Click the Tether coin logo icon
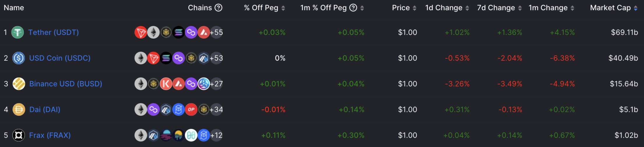 17,32
